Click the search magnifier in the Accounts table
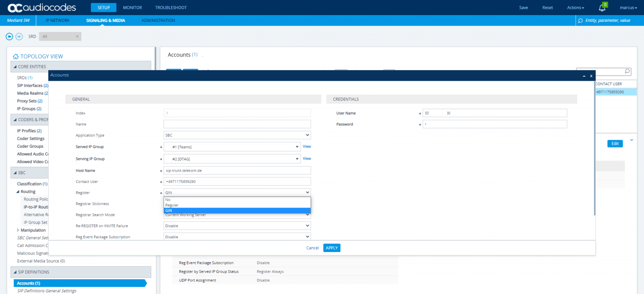The image size is (644, 294). pyautogui.click(x=626, y=71)
